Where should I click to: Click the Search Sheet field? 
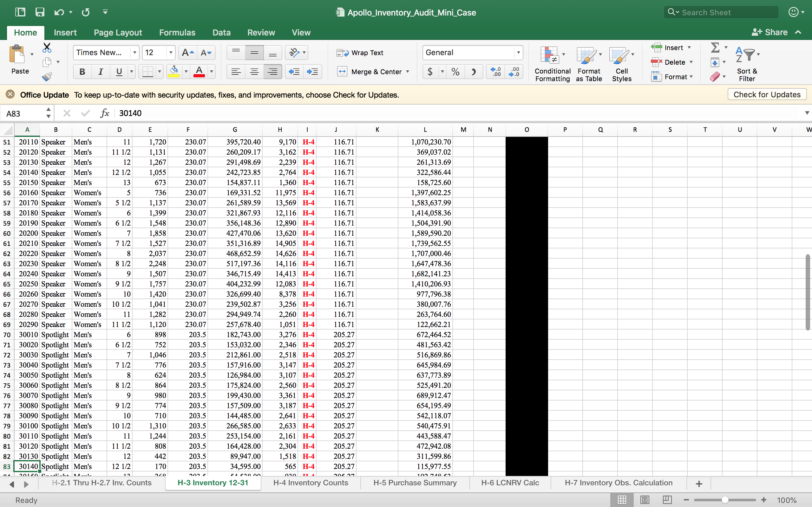725,12
